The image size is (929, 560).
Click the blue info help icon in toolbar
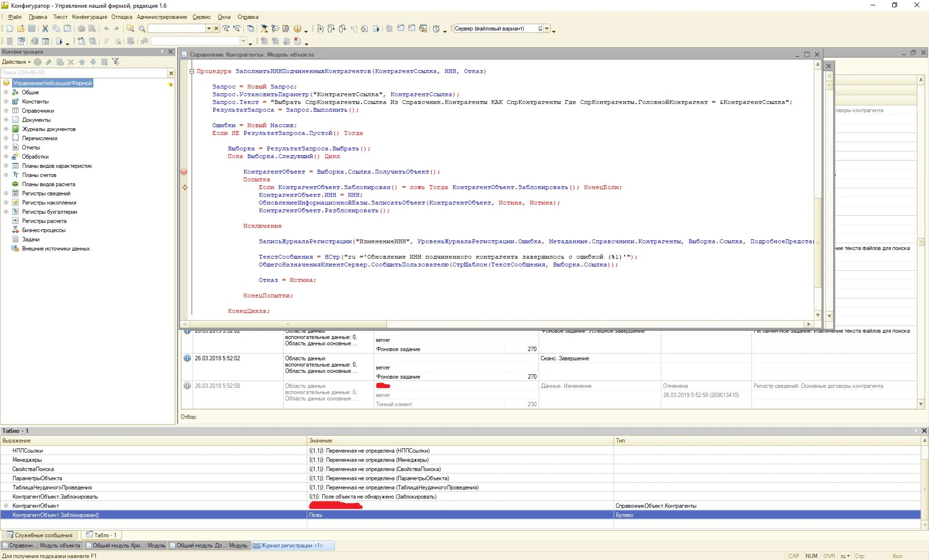pyautogui.click(x=298, y=29)
